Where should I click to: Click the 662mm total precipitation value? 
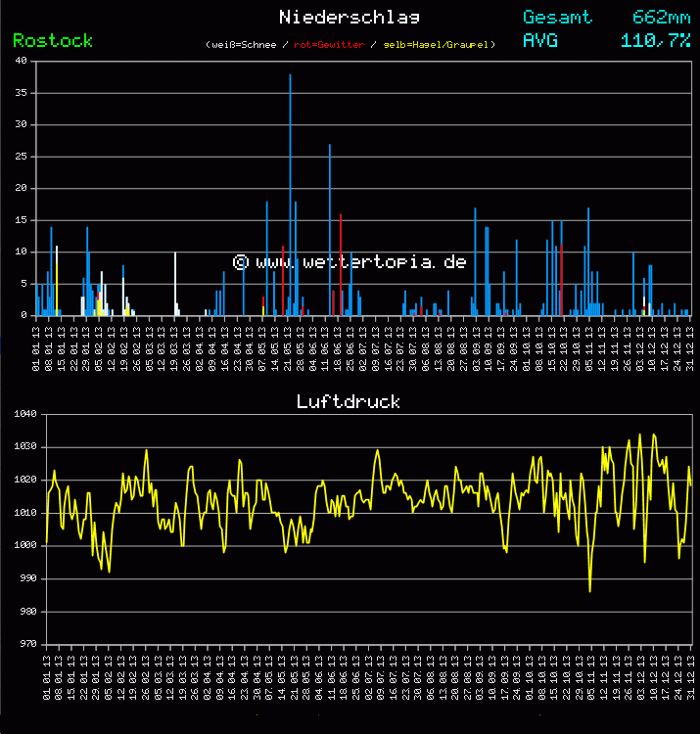(661, 17)
